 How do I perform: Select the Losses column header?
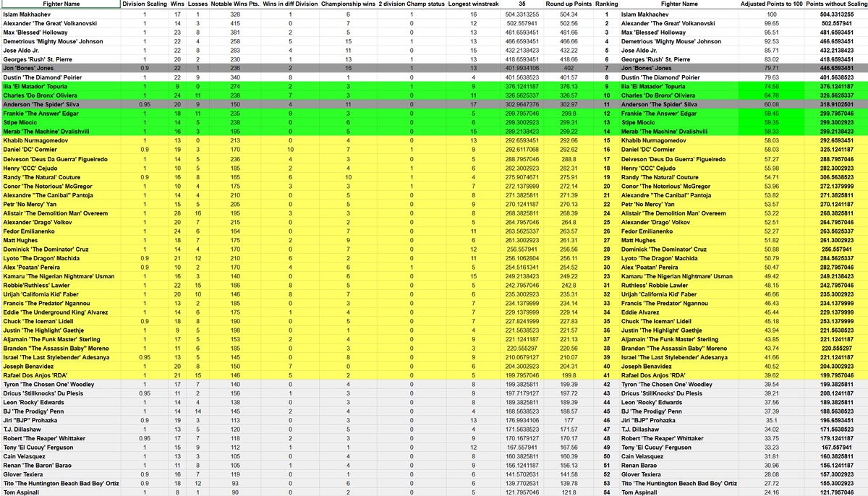(198, 4)
